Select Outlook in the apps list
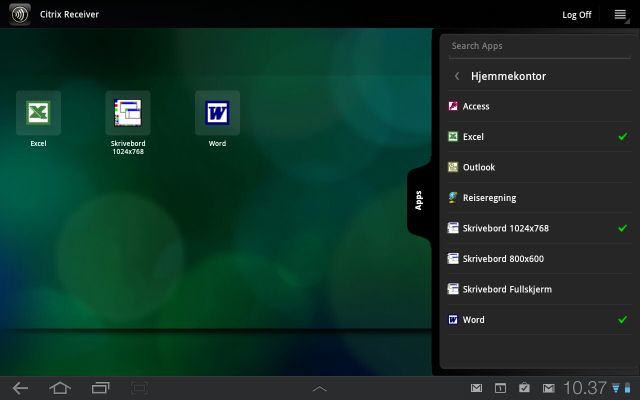640x400 pixels. click(478, 167)
